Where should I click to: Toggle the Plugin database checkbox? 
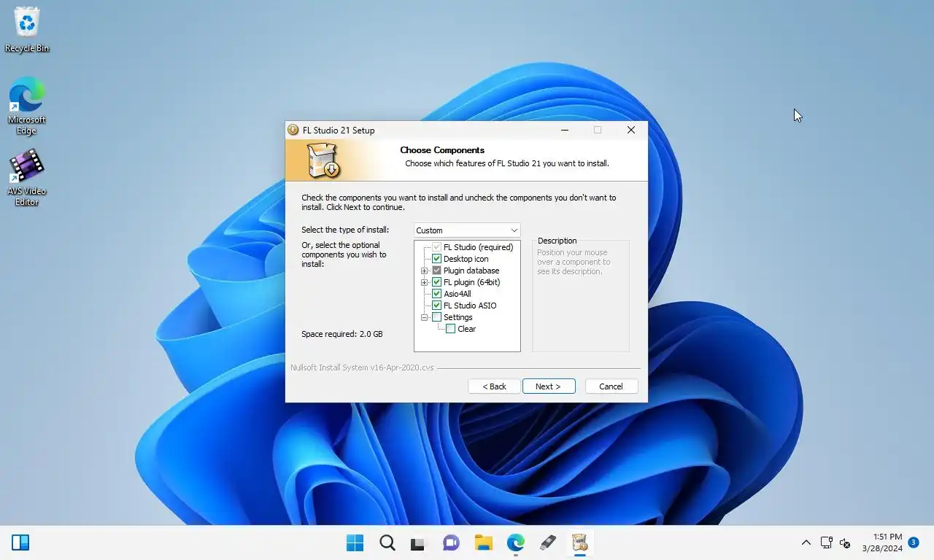[x=436, y=271]
